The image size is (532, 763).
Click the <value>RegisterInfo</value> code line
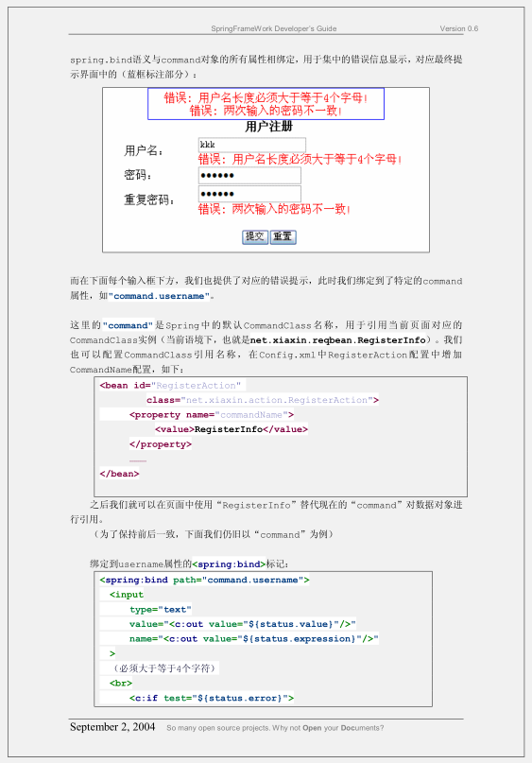point(232,429)
